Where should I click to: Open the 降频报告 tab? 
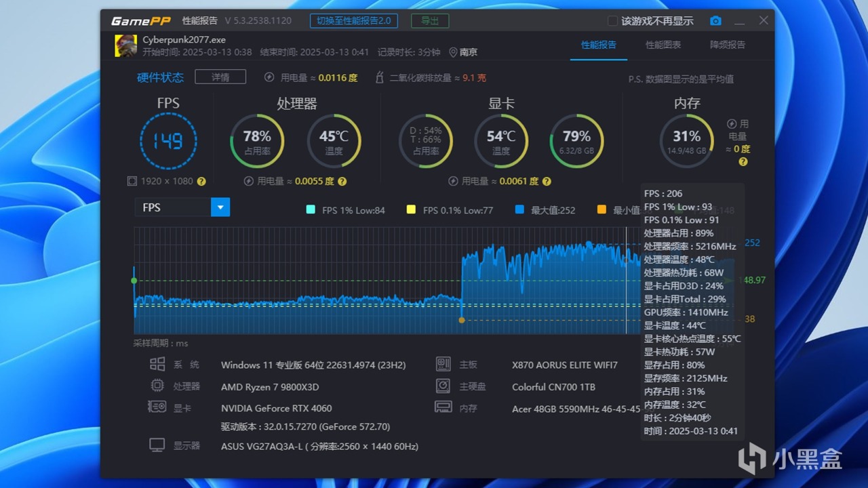[728, 45]
